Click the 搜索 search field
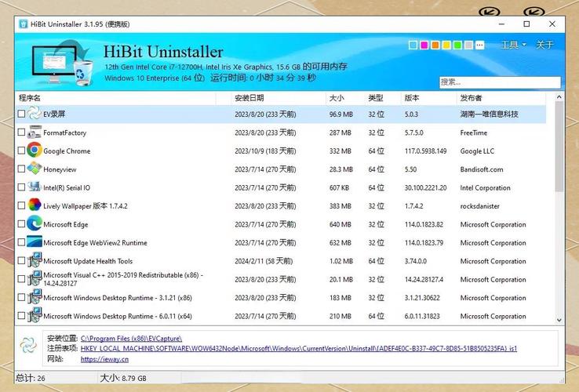Image resolution: width=579 pixels, height=392 pixels. pos(500,82)
